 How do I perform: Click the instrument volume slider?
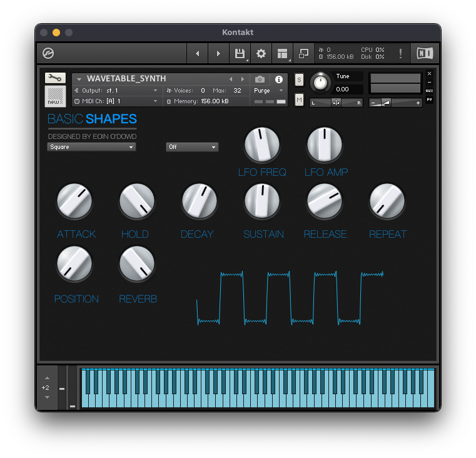click(395, 103)
